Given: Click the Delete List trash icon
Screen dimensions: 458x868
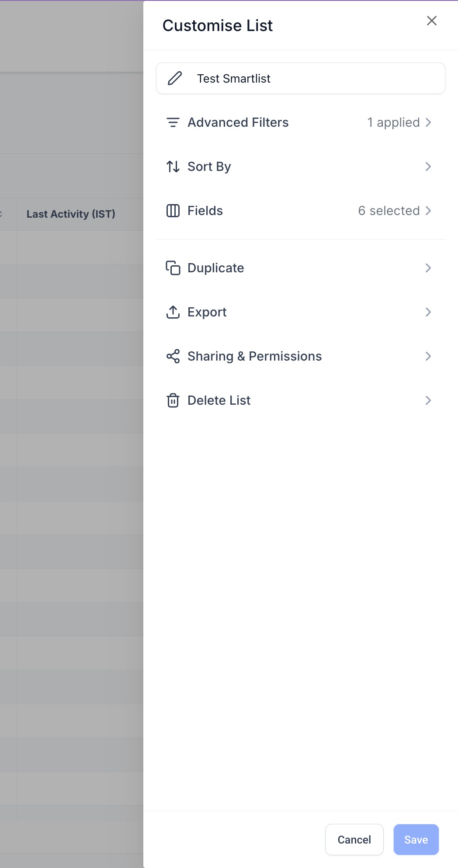Looking at the screenshot, I should [173, 400].
